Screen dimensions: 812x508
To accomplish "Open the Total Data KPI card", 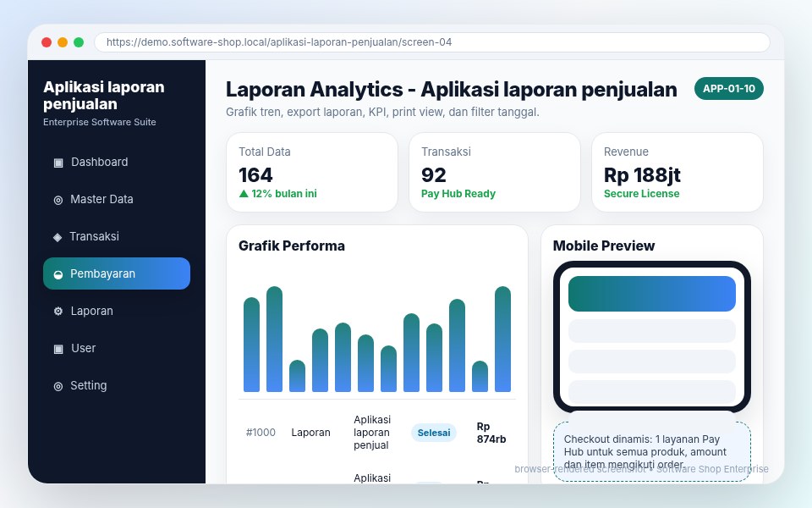I will pyautogui.click(x=312, y=172).
